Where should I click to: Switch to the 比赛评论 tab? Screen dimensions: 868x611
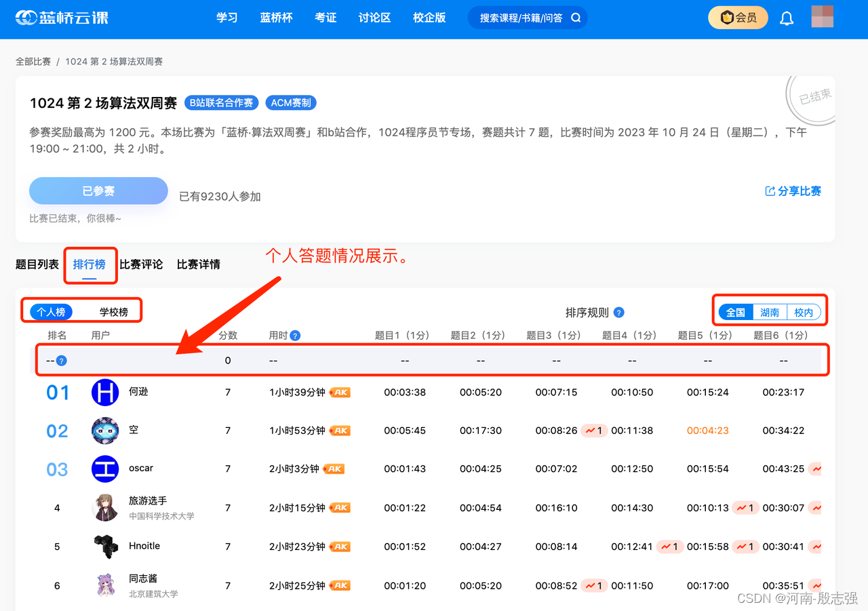click(141, 264)
